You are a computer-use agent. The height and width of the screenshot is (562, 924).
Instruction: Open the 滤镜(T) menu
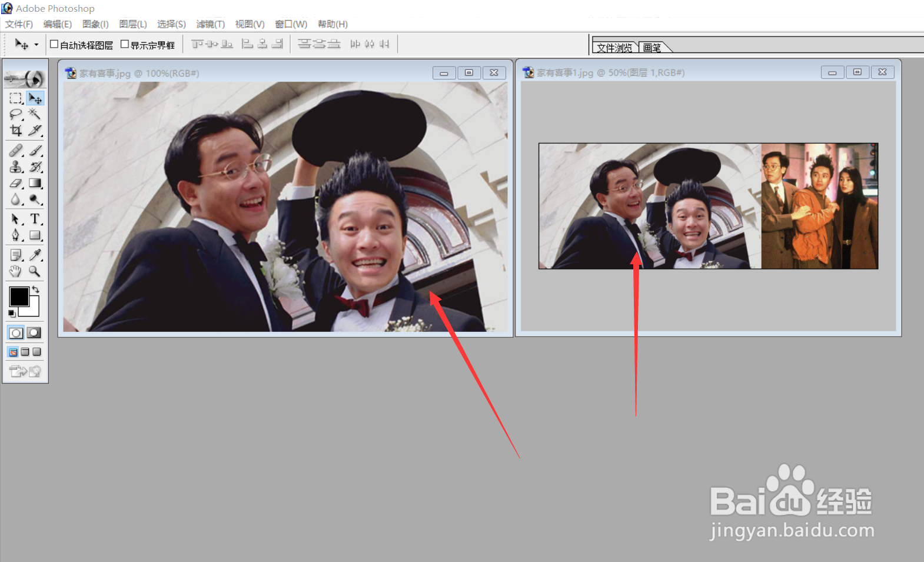211,24
